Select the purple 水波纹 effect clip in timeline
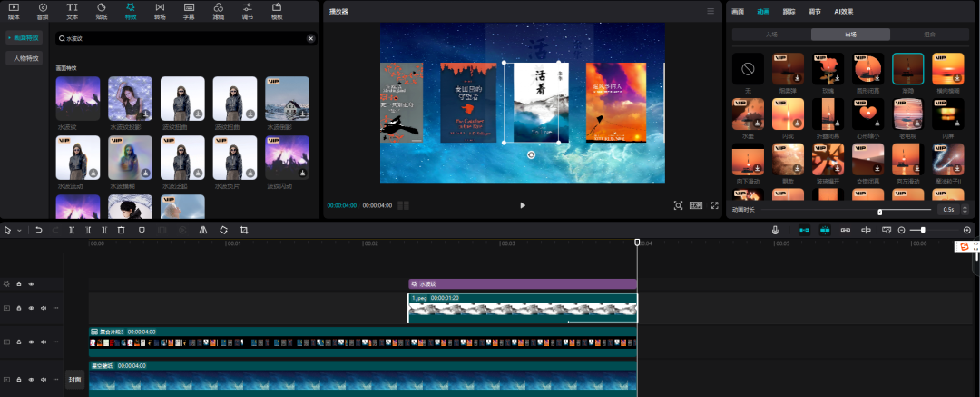This screenshot has width=980, height=397. coord(523,284)
